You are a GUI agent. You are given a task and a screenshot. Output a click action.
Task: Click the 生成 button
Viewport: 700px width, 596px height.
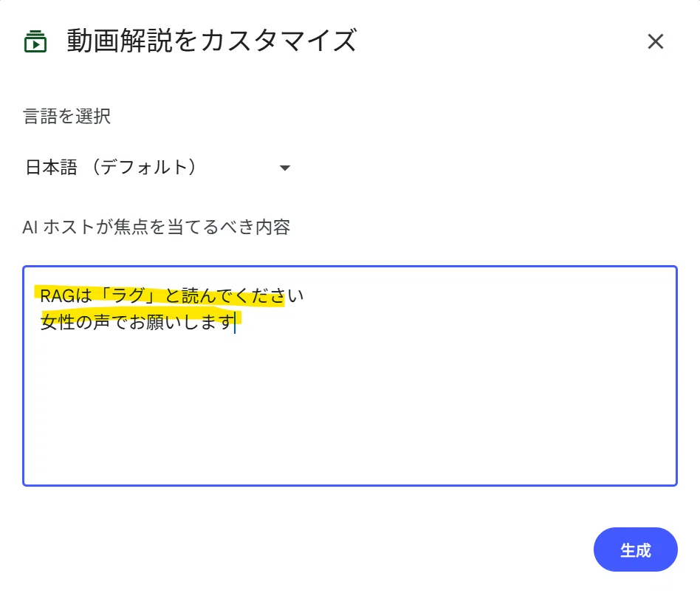tap(635, 549)
